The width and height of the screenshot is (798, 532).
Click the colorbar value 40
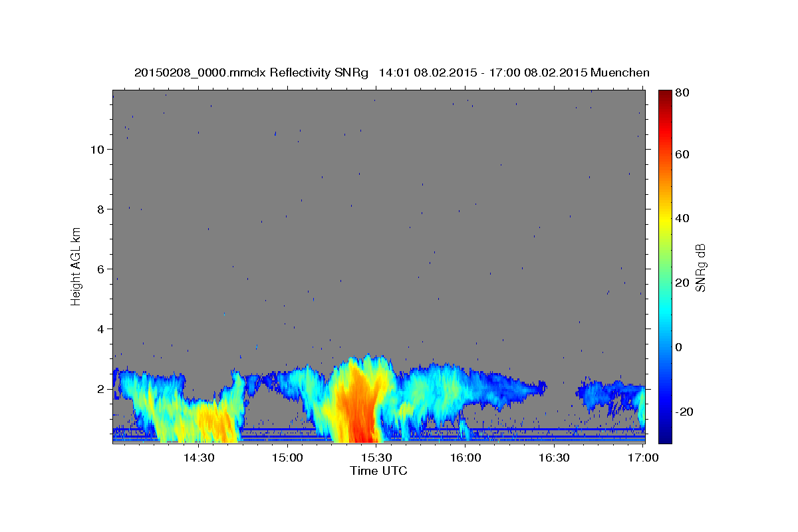(682, 218)
